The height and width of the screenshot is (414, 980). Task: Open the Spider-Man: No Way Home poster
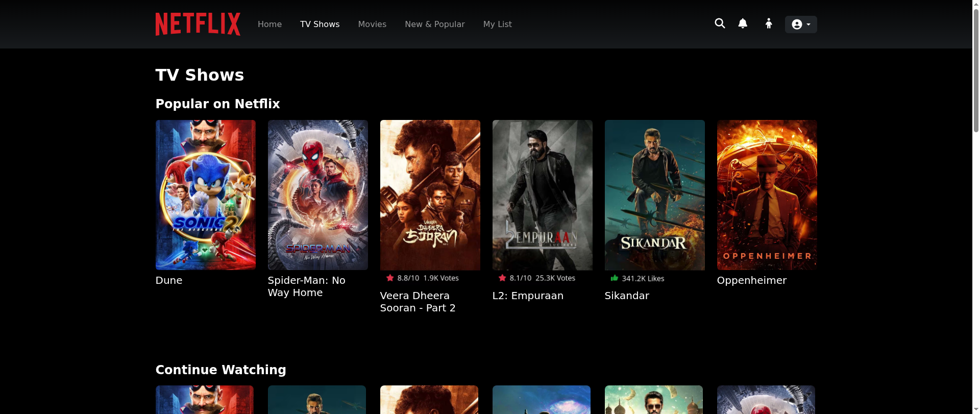[318, 195]
